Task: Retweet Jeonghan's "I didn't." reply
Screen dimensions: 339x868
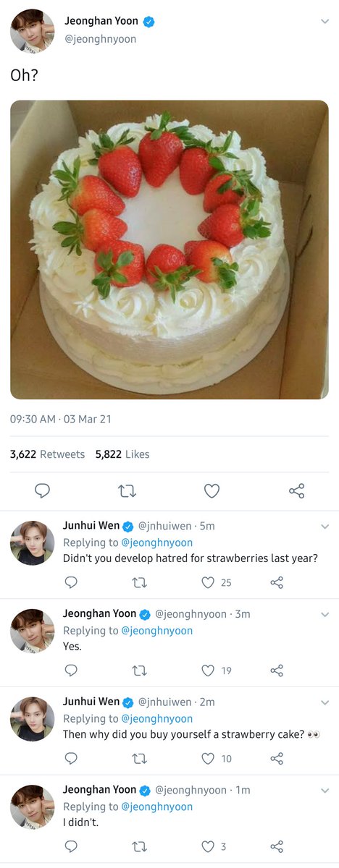Action: coord(139,846)
